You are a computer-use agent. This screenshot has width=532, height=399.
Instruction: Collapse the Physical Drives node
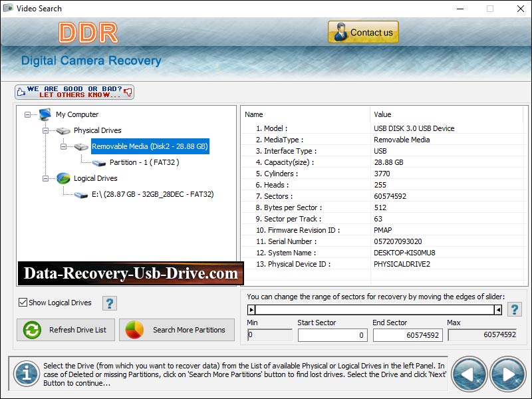(x=45, y=130)
